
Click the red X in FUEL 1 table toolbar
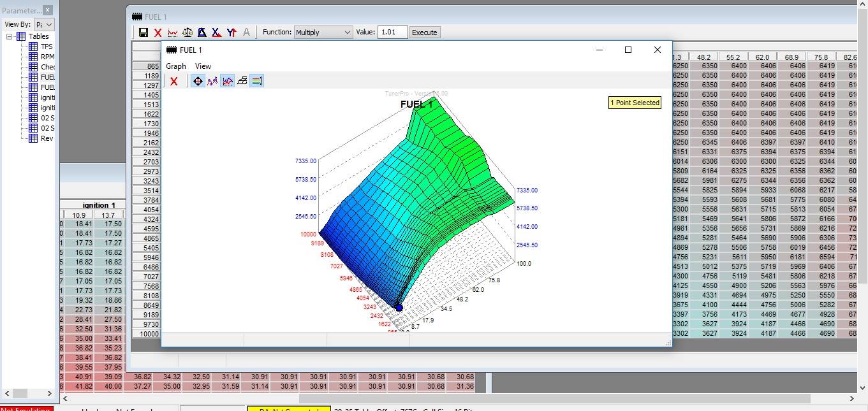pos(158,32)
